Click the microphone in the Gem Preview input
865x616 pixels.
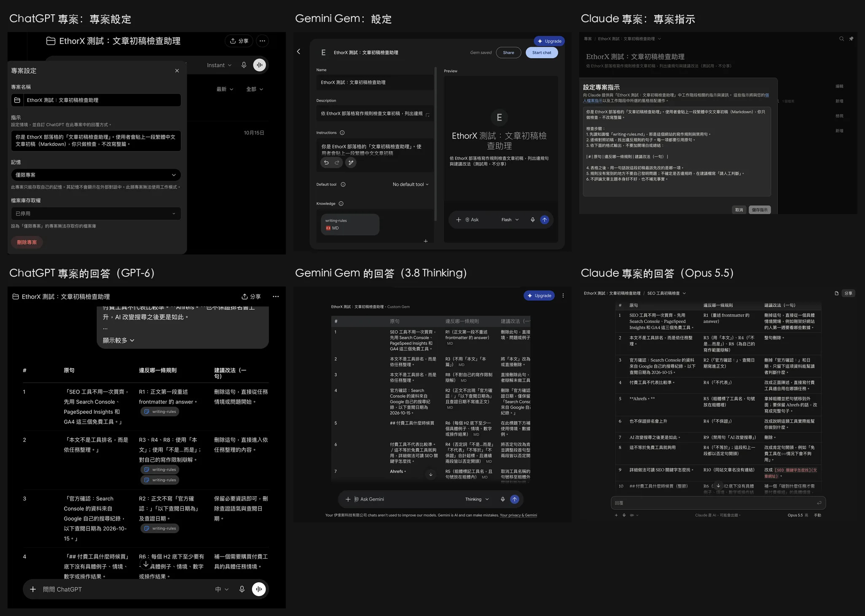tap(532, 220)
